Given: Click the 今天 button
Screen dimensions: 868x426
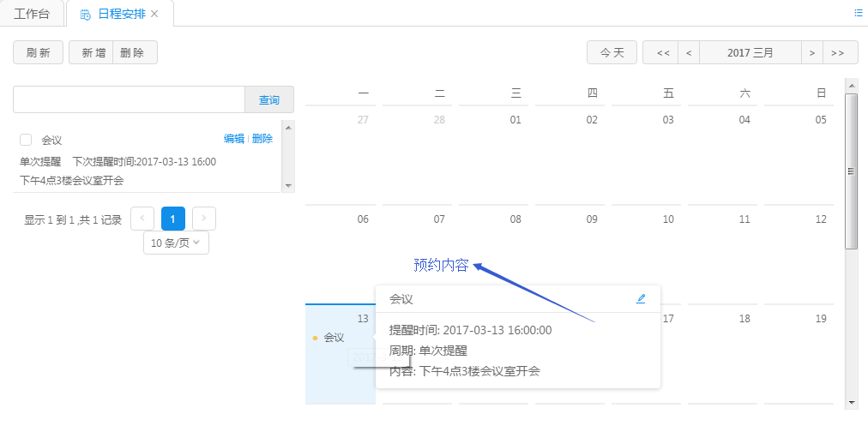Looking at the screenshot, I should click(612, 53).
